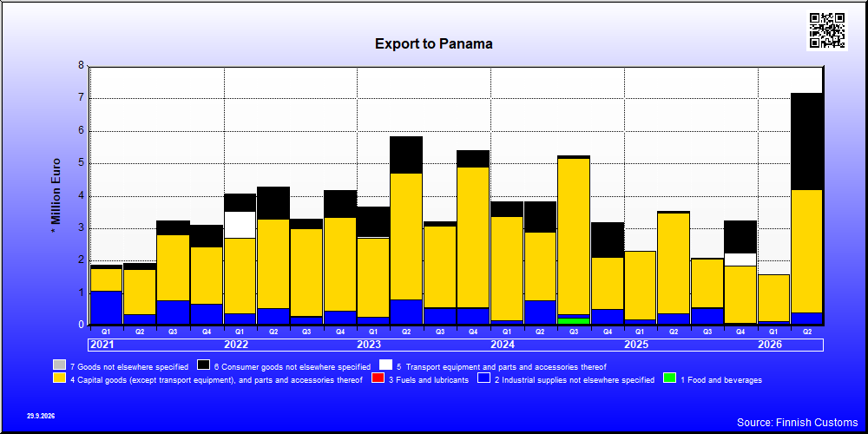Click the yellow segment of the 2023 Q4 bar

coord(473,238)
